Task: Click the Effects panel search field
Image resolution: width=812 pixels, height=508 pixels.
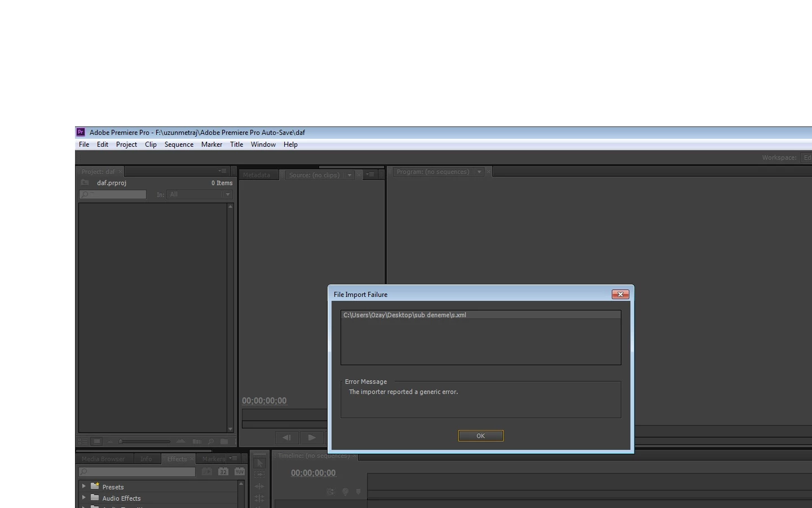Action: [x=137, y=472]
